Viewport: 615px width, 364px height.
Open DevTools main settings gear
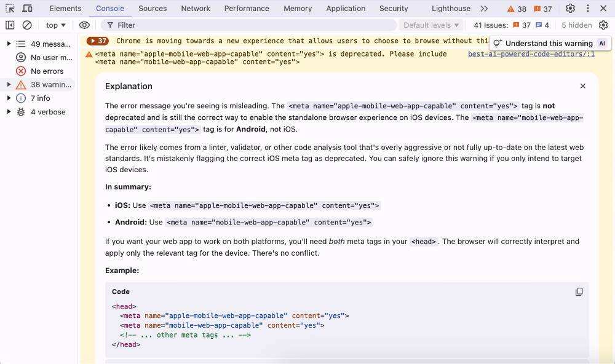(x=570, y=9)
